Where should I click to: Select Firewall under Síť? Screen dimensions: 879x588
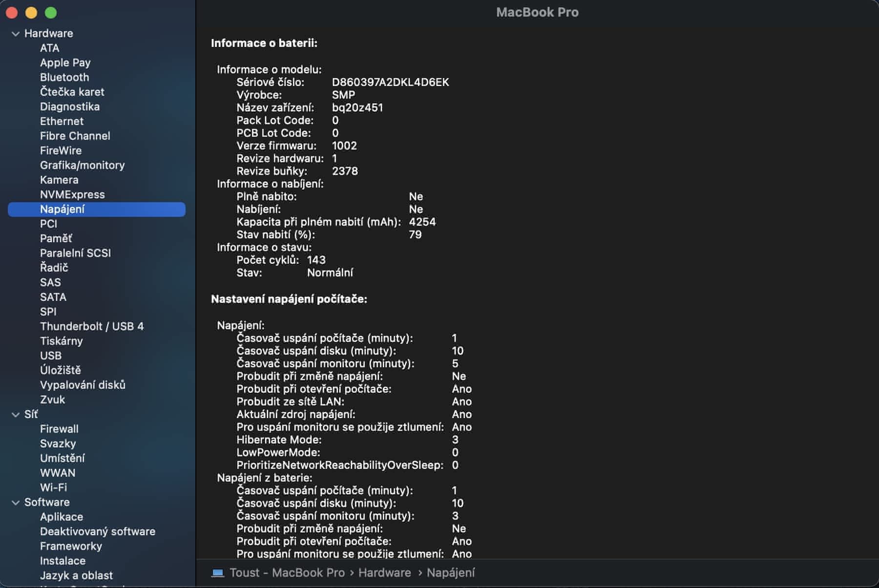pyautogui.click(x=59, y=429)
